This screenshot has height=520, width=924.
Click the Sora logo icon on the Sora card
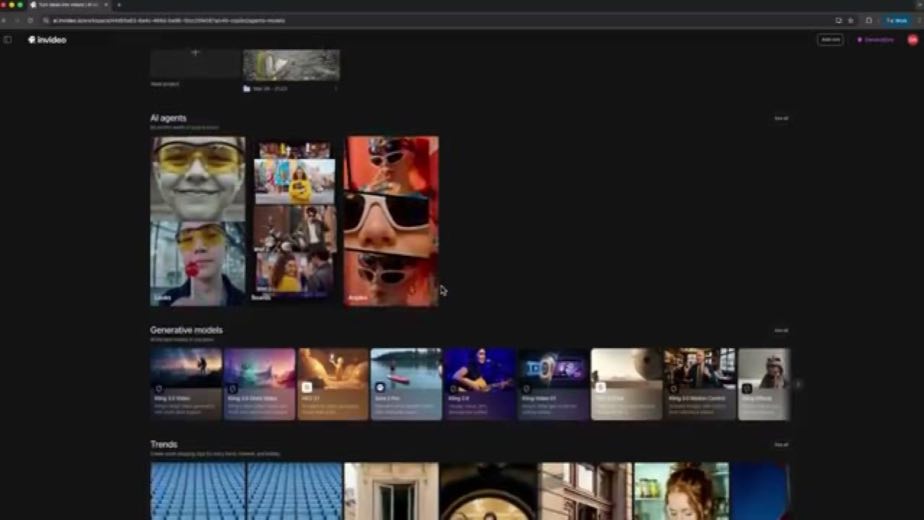[x=380, y=387]
